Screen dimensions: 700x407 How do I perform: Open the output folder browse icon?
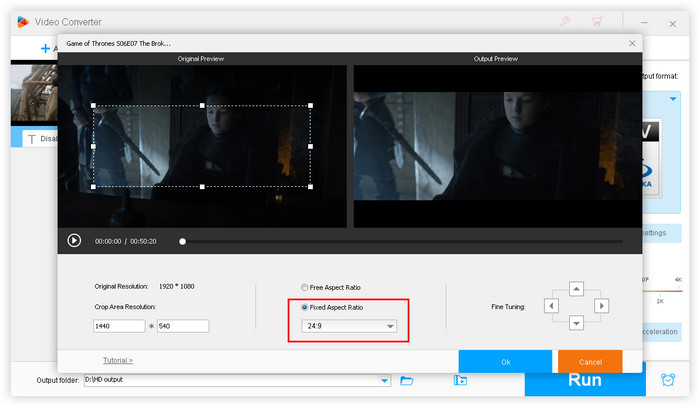(406, 380)
